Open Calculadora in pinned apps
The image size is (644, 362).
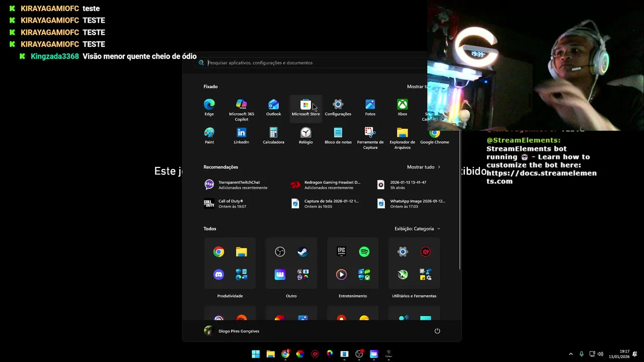click(274, 136)
